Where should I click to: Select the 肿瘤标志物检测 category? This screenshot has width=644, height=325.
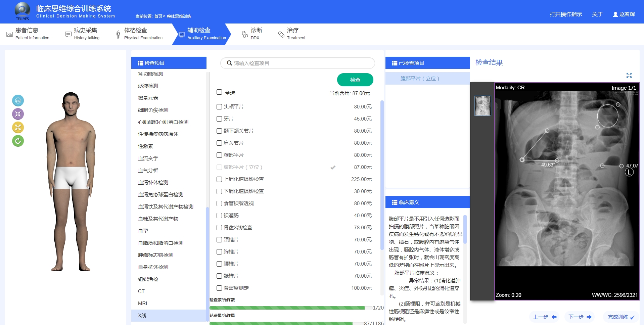pyautogui.click(x=169, y=255)
